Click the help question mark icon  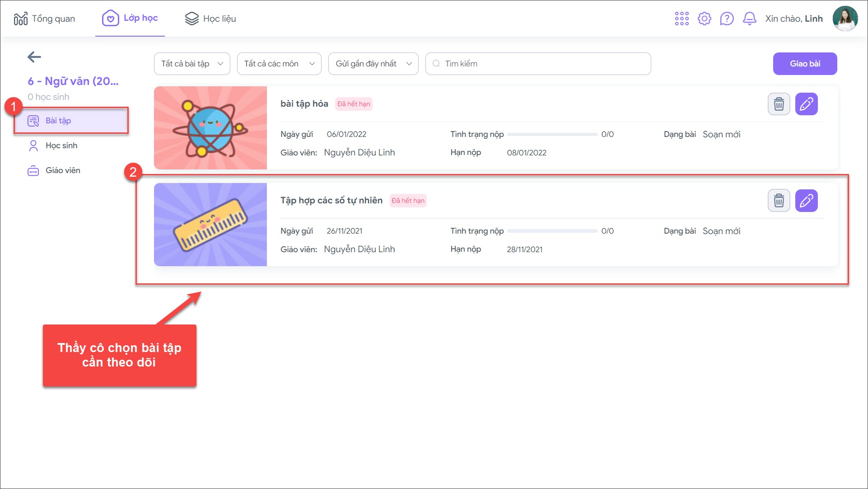727,19
